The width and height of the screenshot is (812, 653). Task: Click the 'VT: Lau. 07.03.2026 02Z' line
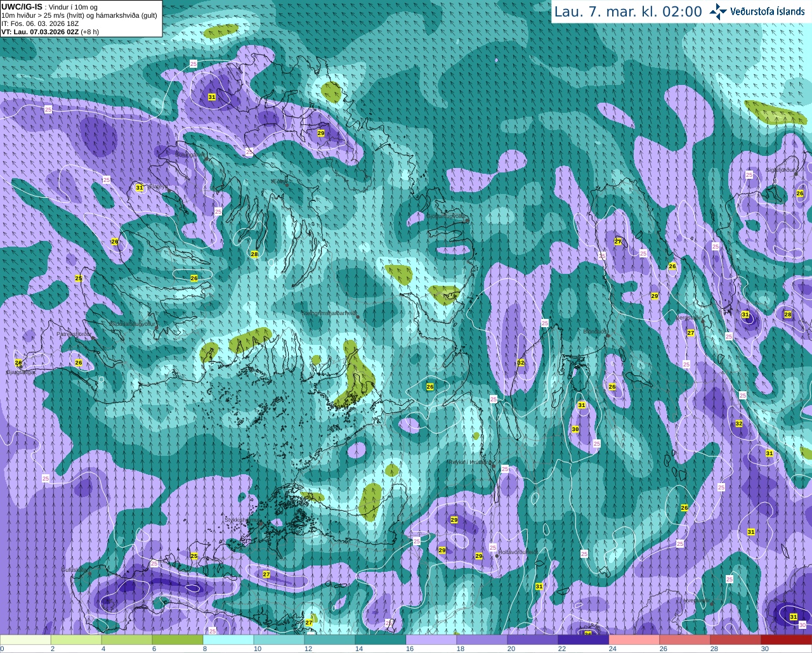[40, 31]
